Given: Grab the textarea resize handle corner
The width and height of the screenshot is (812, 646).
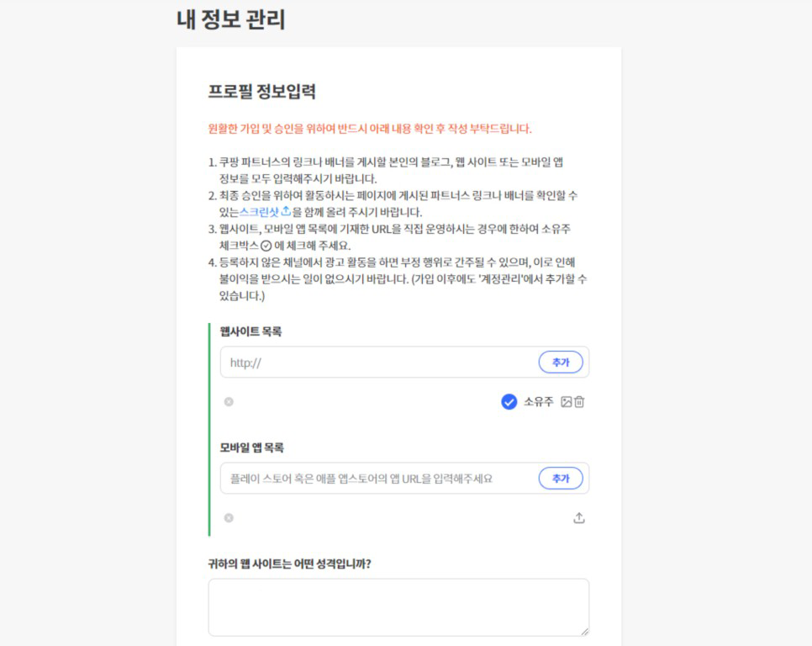Looking at the screenshot, I should coord(585,632).
